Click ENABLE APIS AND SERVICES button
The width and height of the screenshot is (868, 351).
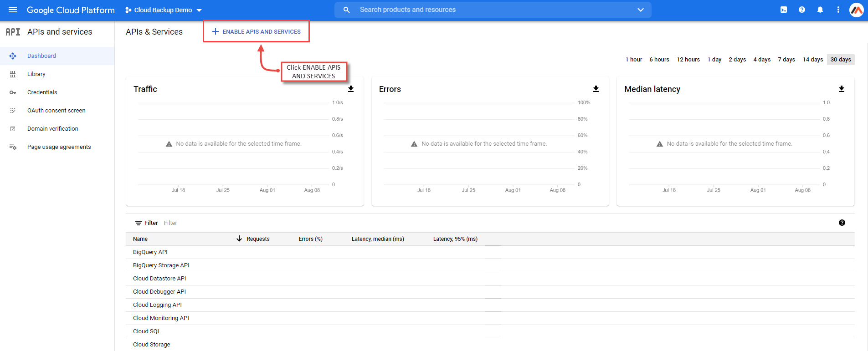pos(257,31)
